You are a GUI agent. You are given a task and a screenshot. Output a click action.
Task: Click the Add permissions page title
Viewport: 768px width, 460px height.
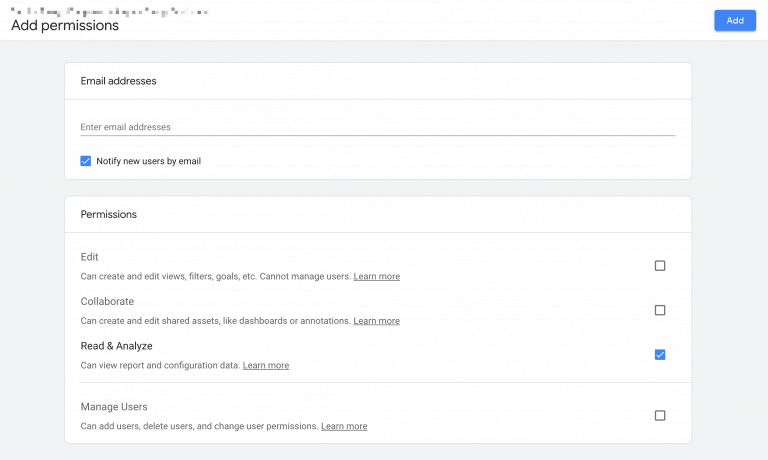click(x=65, y=26)
